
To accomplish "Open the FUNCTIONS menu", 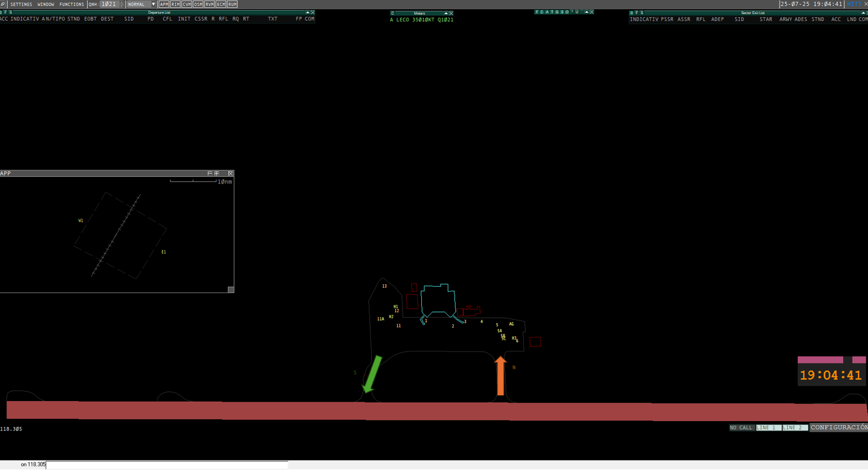I will pos(71,4).
